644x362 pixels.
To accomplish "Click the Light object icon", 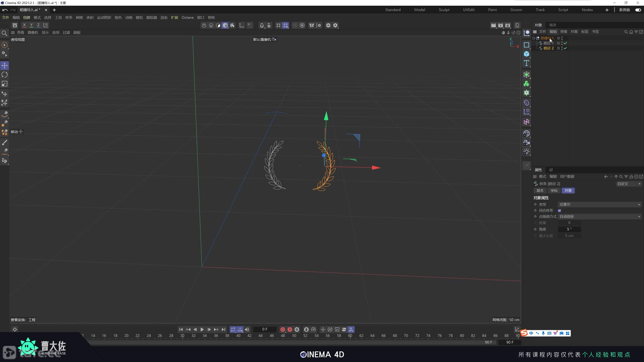I will 526,152.
